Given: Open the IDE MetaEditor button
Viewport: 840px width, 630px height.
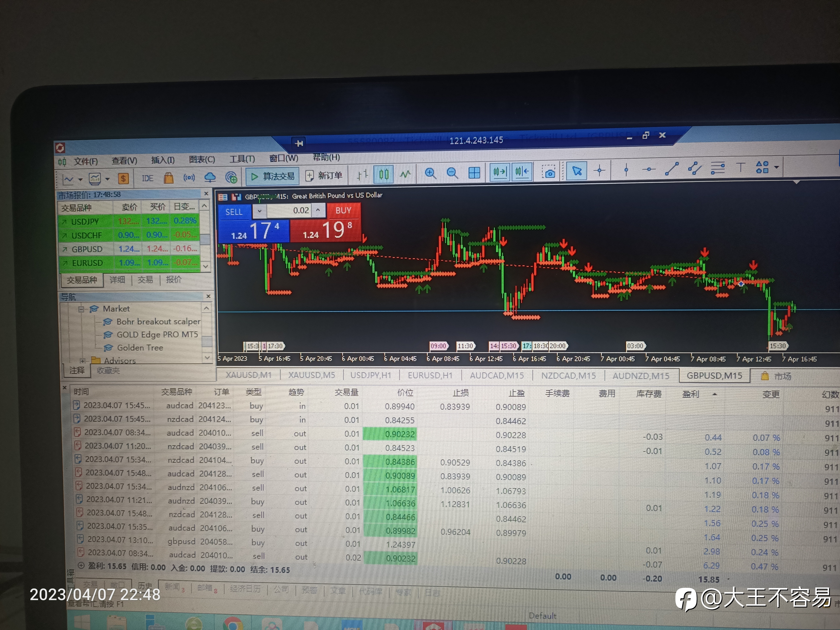Looking at the screenshot, I should coord(147,178).
